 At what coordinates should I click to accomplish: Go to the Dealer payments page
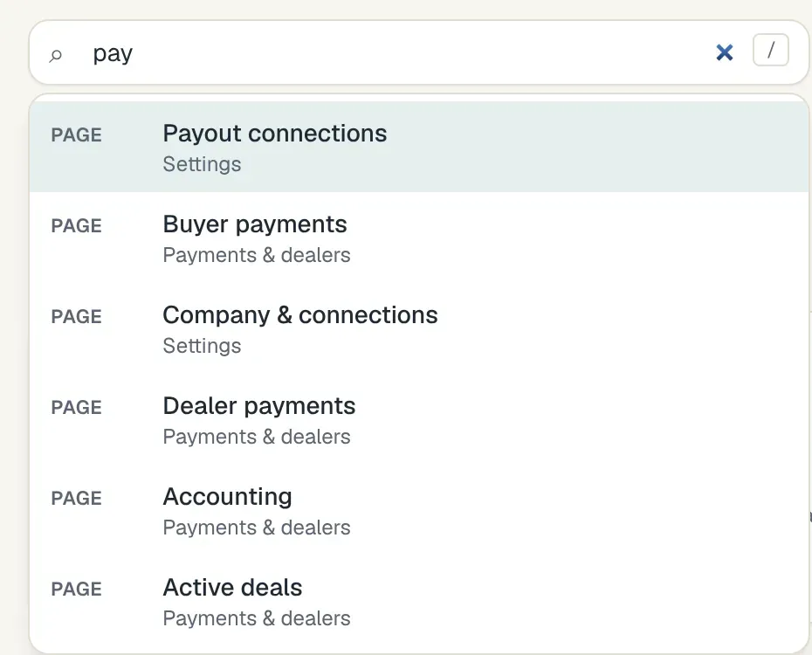pos(419,419)
